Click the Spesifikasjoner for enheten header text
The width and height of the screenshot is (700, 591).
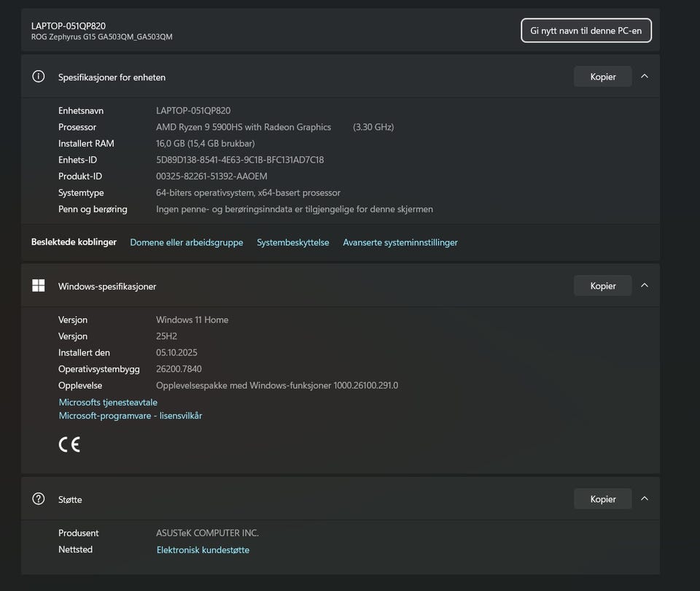[x=112, y=77]
